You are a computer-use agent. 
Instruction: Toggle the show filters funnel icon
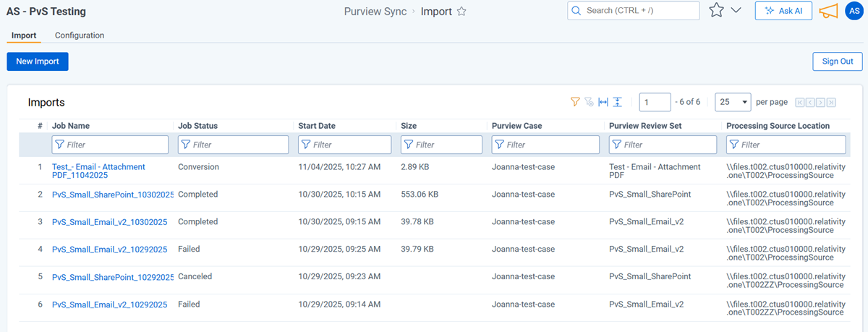[575, 102]
